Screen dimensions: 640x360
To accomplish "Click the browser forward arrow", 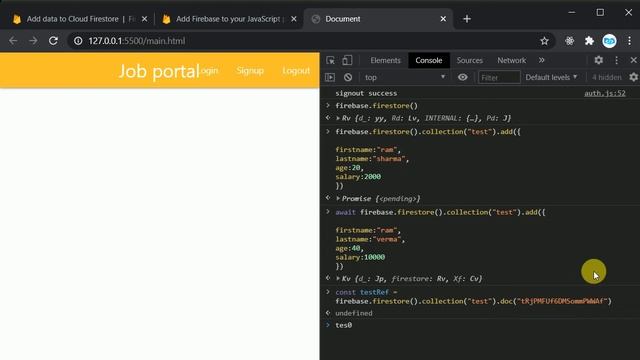I will pyautogui.click(x=33, y=41).
